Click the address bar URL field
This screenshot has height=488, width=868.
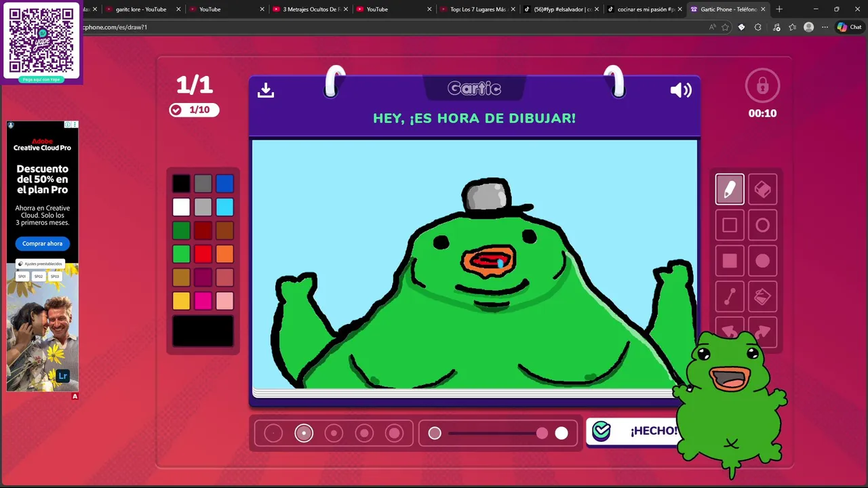[393, 27]
